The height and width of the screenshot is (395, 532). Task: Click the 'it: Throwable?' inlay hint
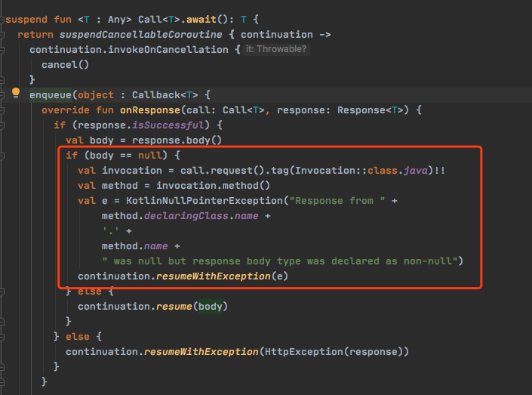pos(276,49)
